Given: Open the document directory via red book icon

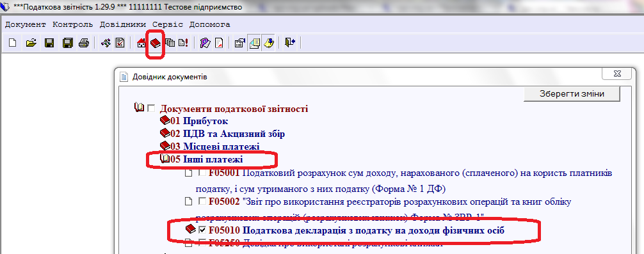Looking at the screenshot, I should 156,43.
